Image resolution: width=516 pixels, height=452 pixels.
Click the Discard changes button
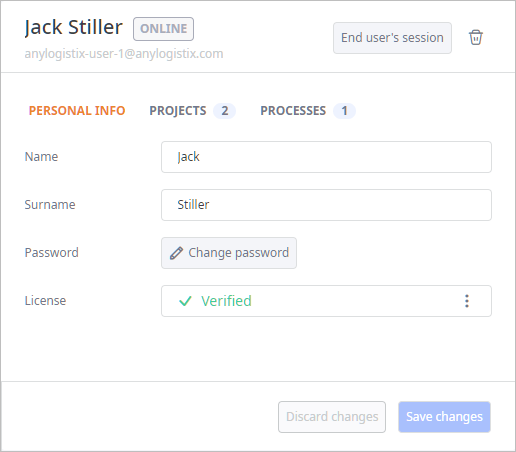click(x=332, y=417)
